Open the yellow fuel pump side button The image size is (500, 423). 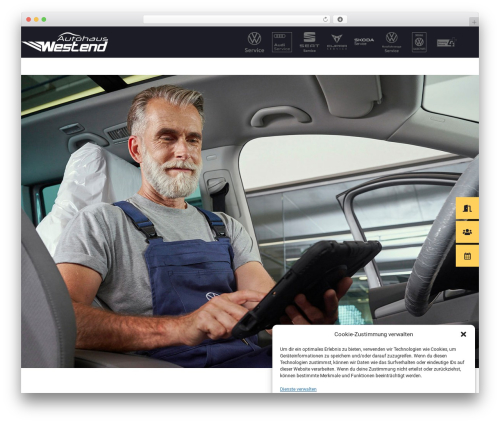point(467,208)
